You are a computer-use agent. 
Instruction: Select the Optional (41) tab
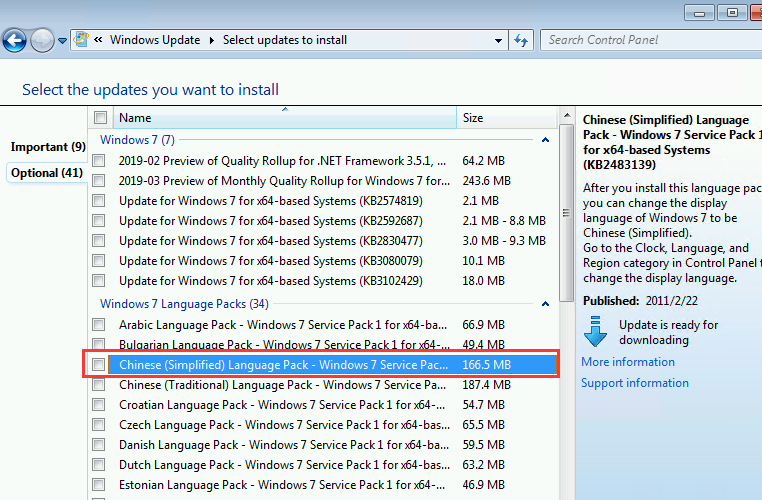(x=47, y=173)
